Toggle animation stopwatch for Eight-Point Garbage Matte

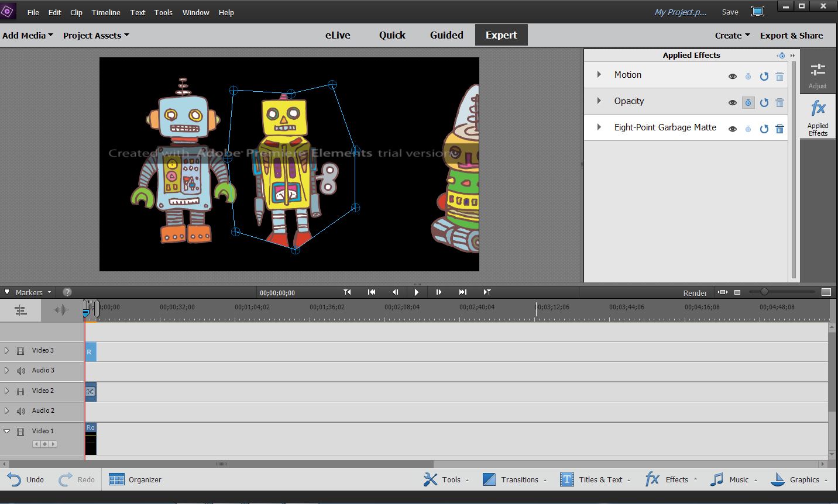tap(748, 129)
